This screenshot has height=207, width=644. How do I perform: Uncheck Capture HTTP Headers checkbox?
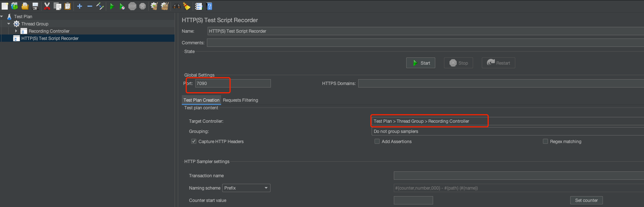tap(194, 141)
